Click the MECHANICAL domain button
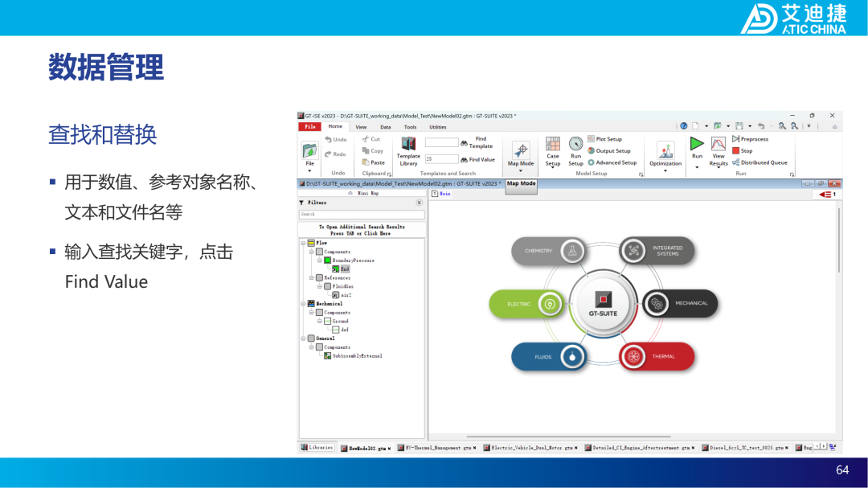Viewport: 868px width, 488px height. (681, 304)
